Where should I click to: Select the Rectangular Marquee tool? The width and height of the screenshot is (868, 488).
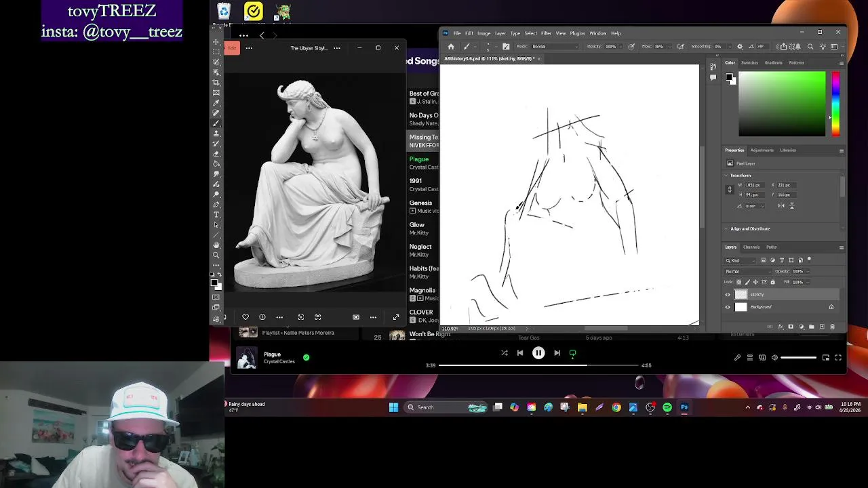[216, 52]
